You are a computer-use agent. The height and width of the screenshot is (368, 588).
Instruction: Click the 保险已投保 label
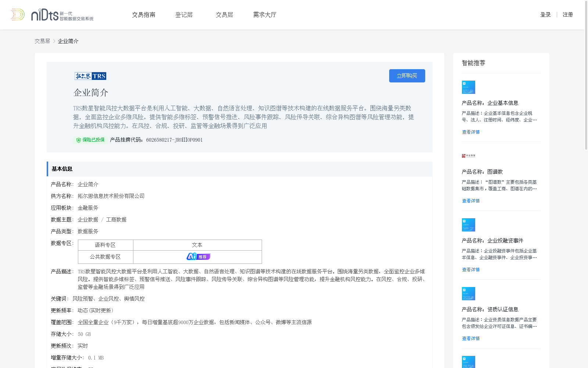tap(93, 140)
